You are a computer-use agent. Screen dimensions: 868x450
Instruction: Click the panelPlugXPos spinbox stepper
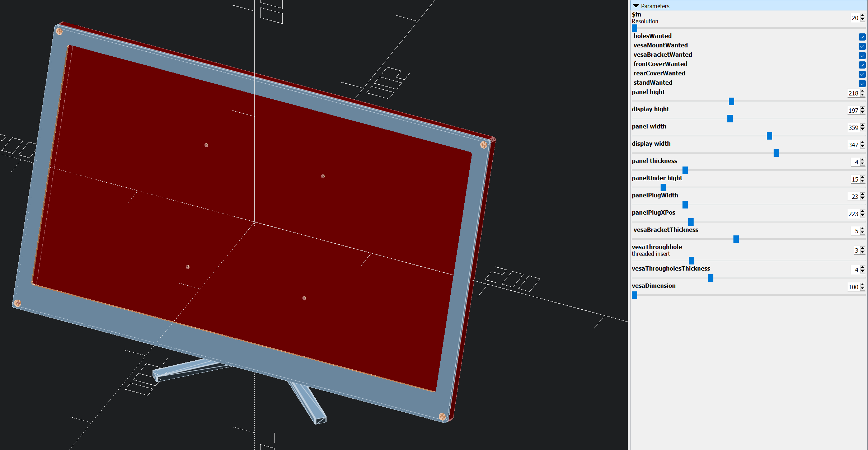(863, 214)
